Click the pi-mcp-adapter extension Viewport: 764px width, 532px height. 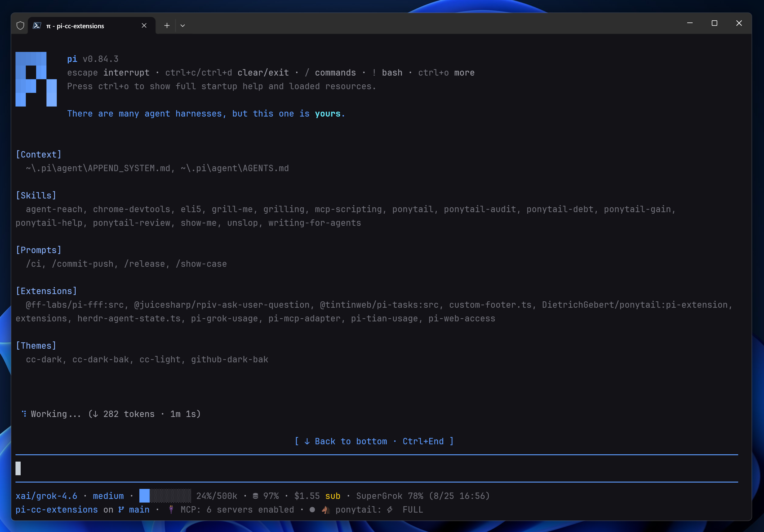305,318
